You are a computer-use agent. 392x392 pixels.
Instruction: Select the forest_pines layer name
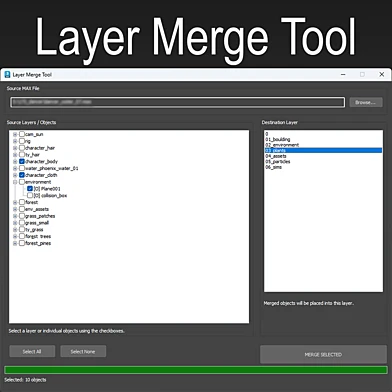(38, 243)
